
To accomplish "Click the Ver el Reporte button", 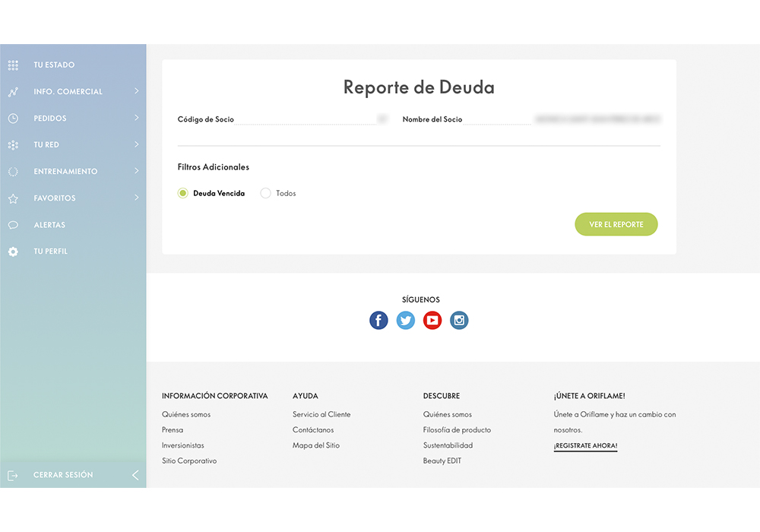I will coord(616,225).
